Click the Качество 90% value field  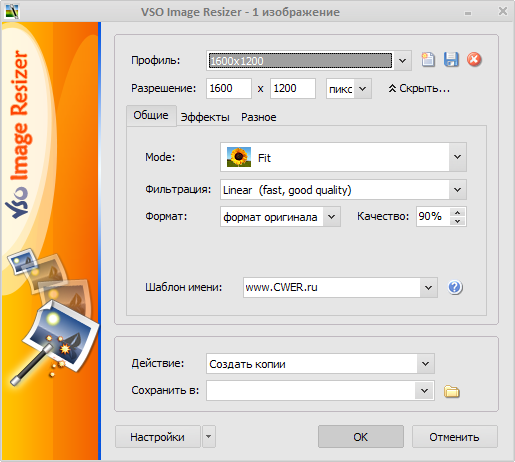433,217
